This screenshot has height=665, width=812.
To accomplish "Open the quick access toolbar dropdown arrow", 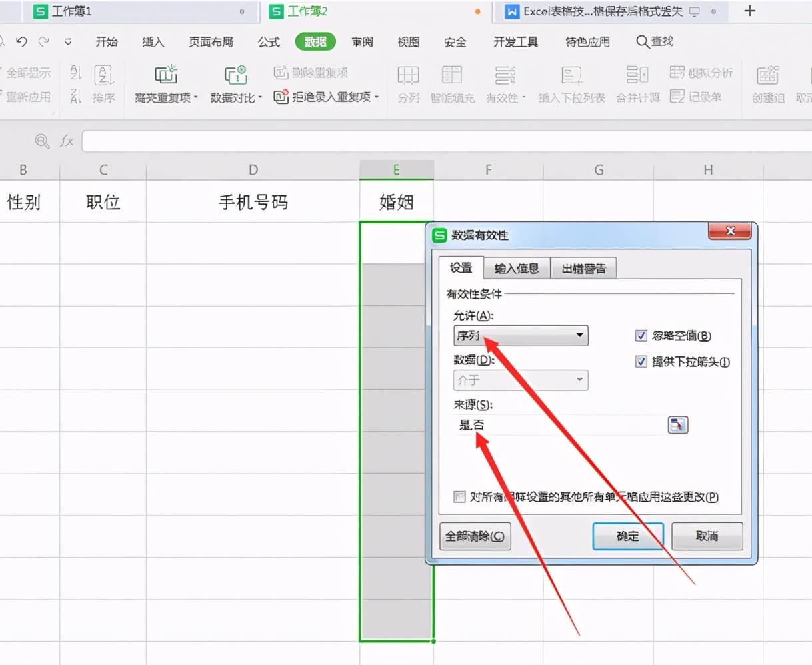I will coord(68,42).
